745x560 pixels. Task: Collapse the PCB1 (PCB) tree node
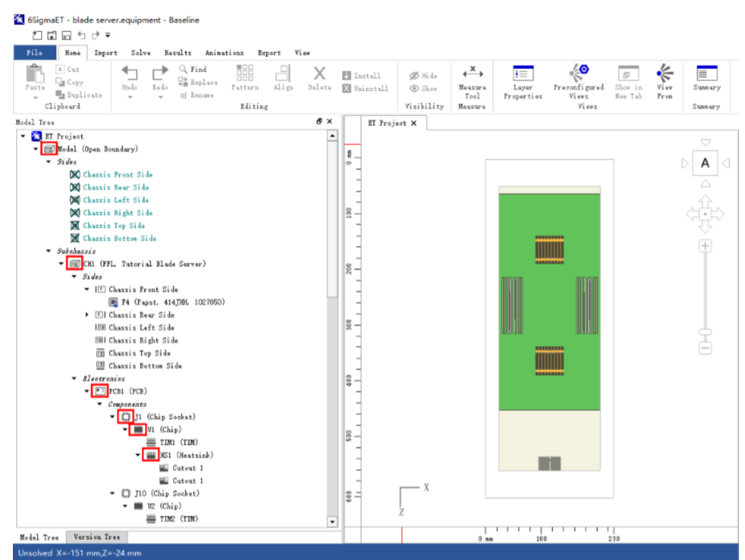tap(87, 391)
